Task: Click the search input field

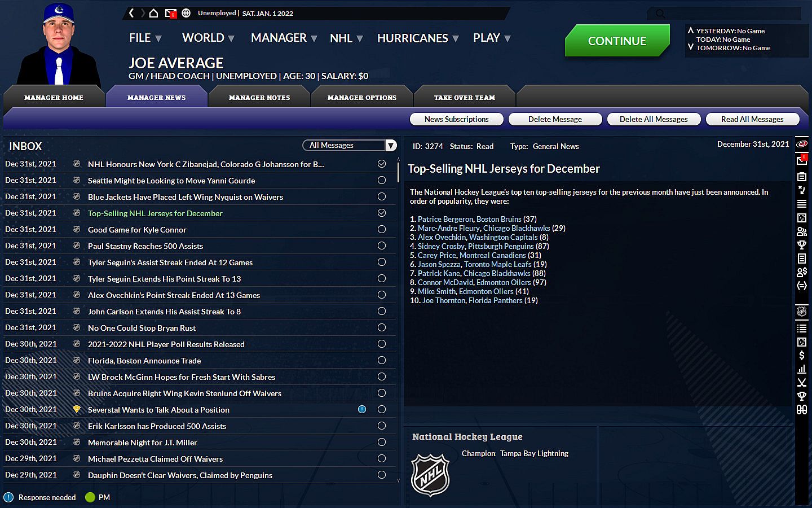Action: (725, 14)
